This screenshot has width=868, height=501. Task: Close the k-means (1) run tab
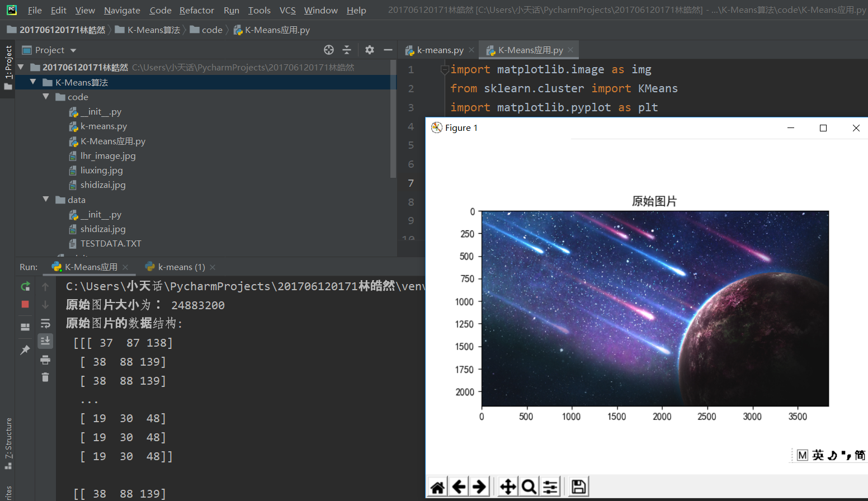213,267
